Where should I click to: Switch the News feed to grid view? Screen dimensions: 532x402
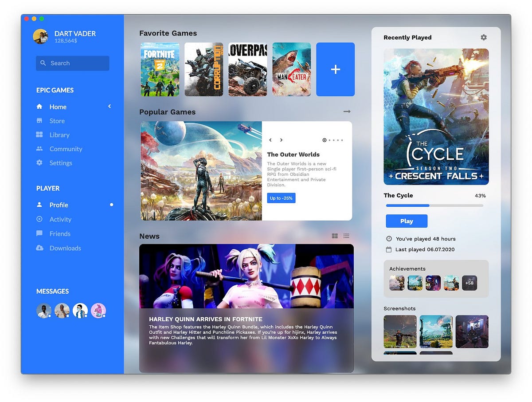pos(335,236)
